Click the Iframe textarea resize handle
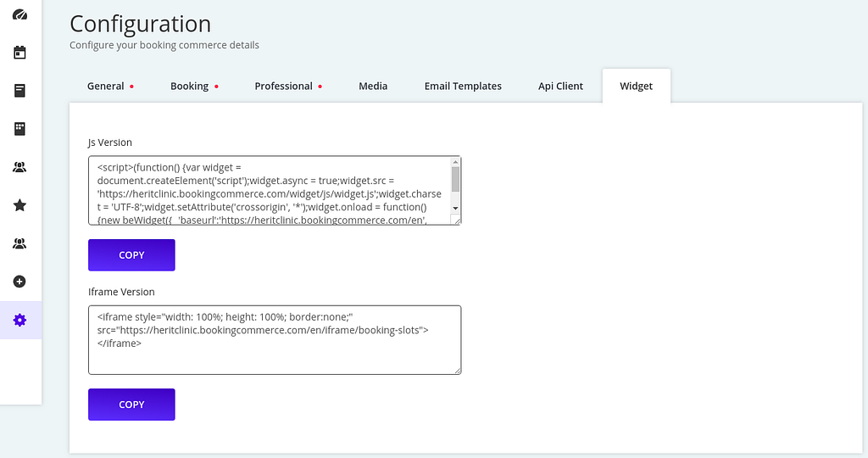The image size is (868, 458). point(457,370)
